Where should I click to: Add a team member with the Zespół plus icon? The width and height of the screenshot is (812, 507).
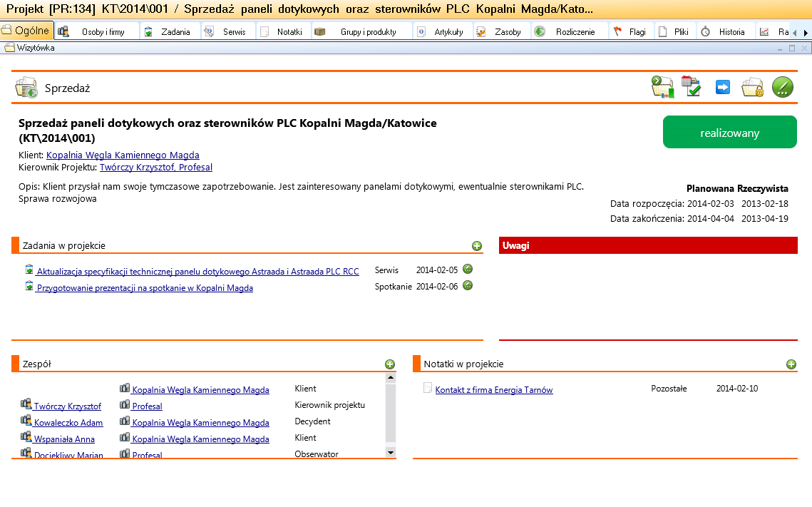390,364
